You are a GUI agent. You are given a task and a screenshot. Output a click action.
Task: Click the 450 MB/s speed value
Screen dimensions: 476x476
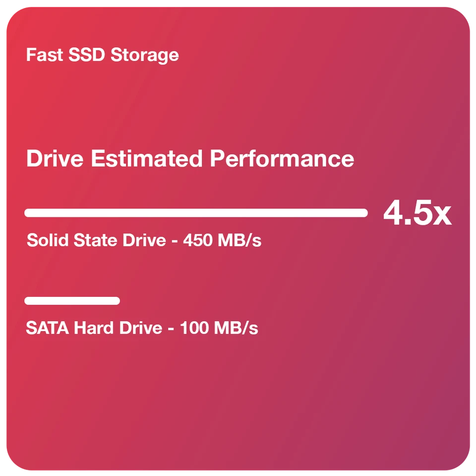click(x=222, y=240)
